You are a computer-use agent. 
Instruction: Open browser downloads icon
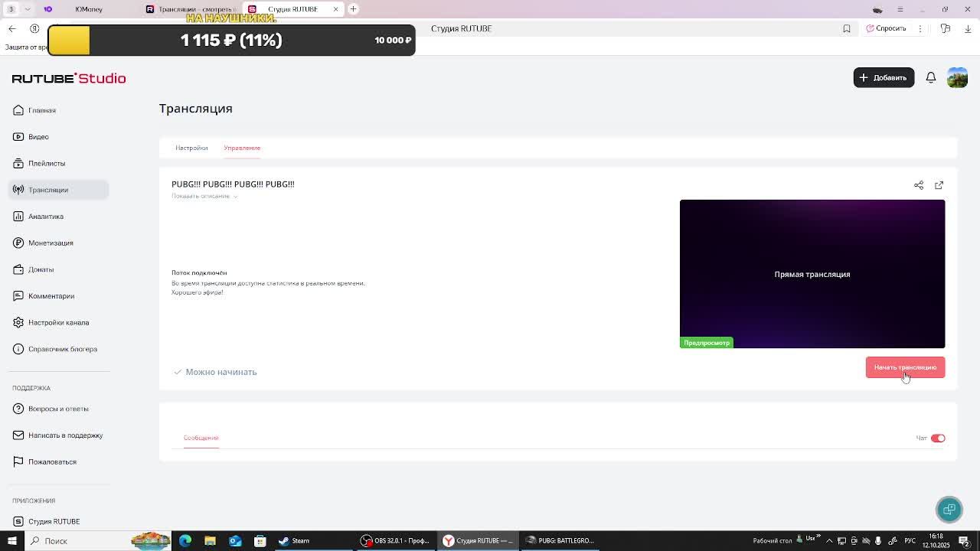pos(968,28)
